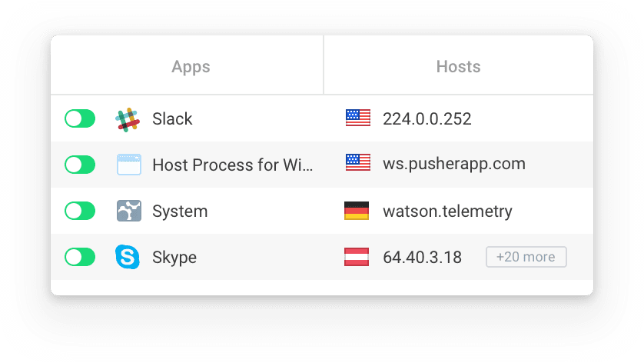Image resolution: width=644 pixels, height=363 pixels.
Task: Select the Skype app name label
Action: [174, 257]
